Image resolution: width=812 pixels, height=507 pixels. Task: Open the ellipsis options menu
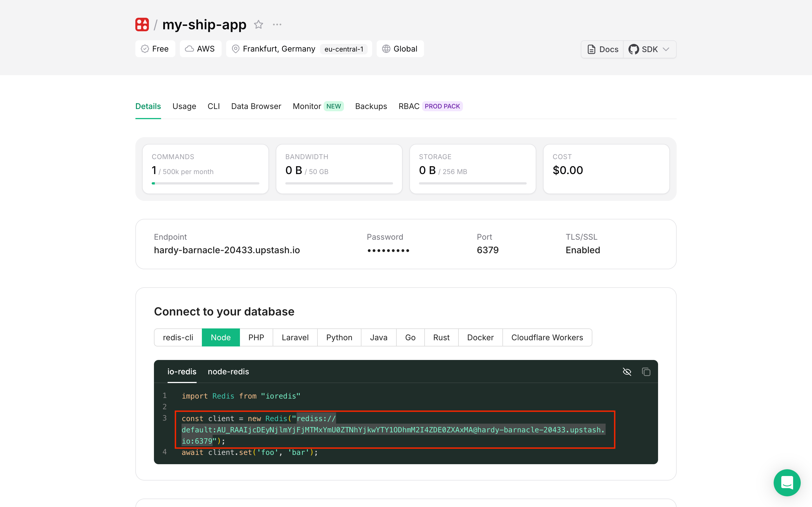(x=277, y=24)
